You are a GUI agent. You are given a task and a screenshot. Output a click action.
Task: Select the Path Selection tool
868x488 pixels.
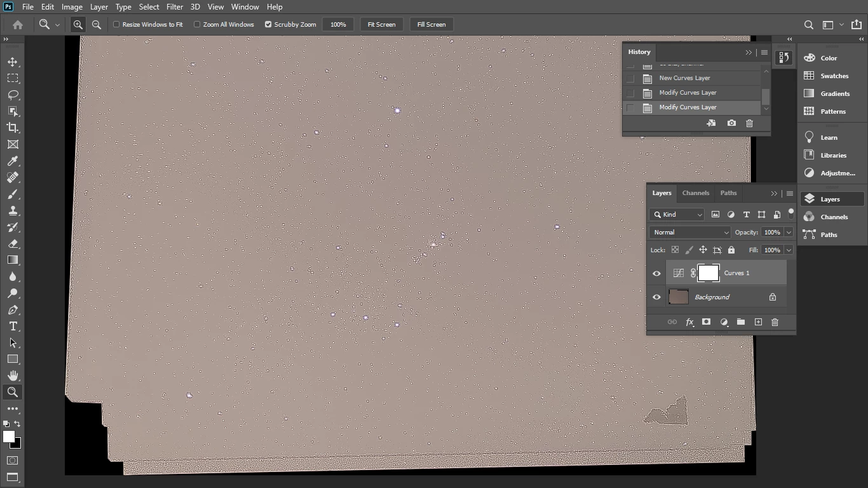13,342
